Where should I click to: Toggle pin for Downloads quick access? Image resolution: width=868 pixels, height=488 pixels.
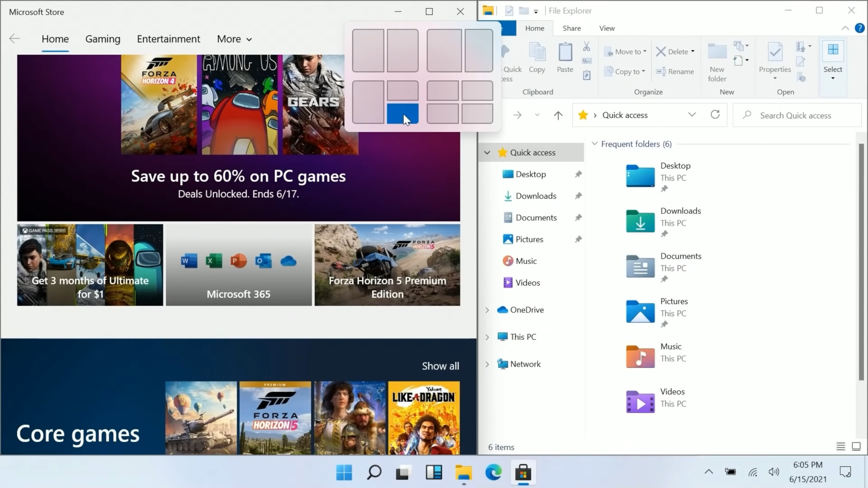click(578, 196)
